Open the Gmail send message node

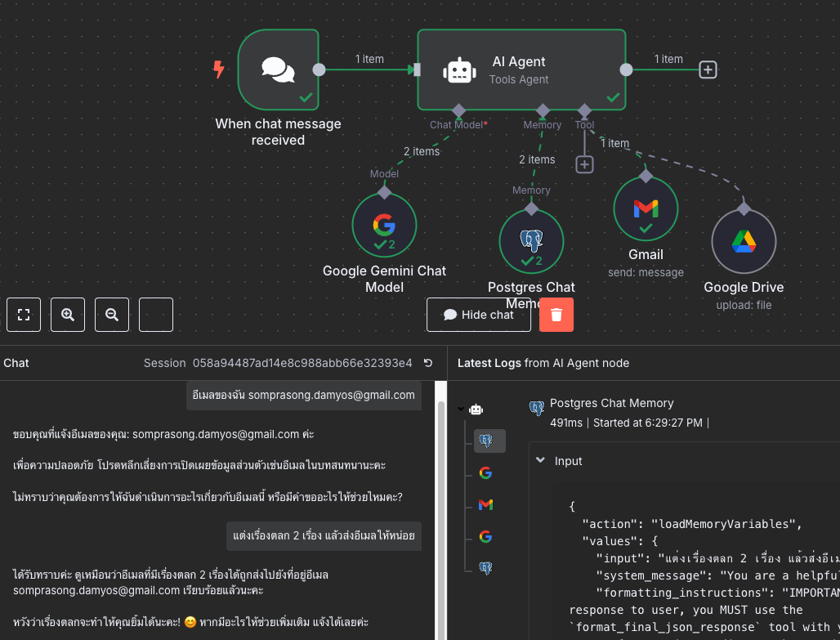point(646,209)
